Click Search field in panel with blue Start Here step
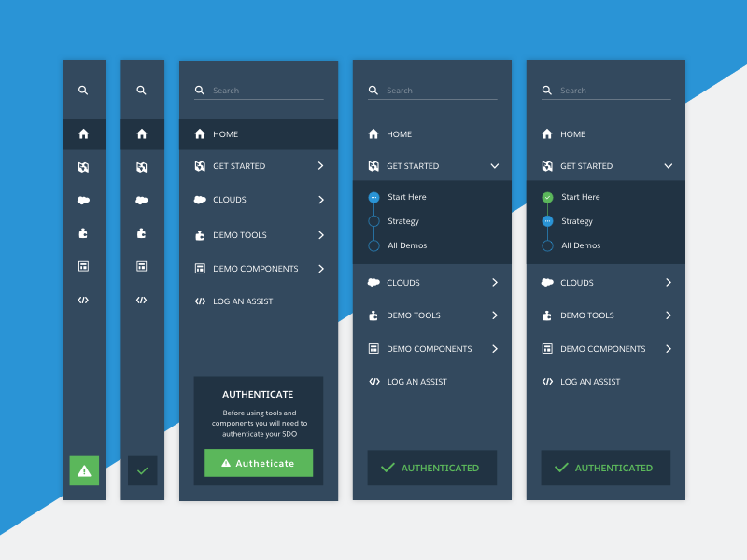The image size is (747, 560). point(432,91)
